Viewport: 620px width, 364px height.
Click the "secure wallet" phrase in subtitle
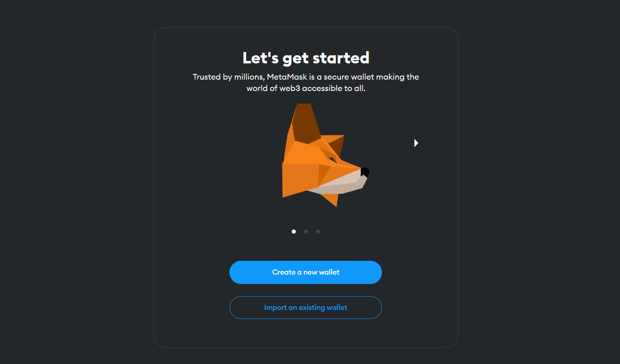[349, 77]
